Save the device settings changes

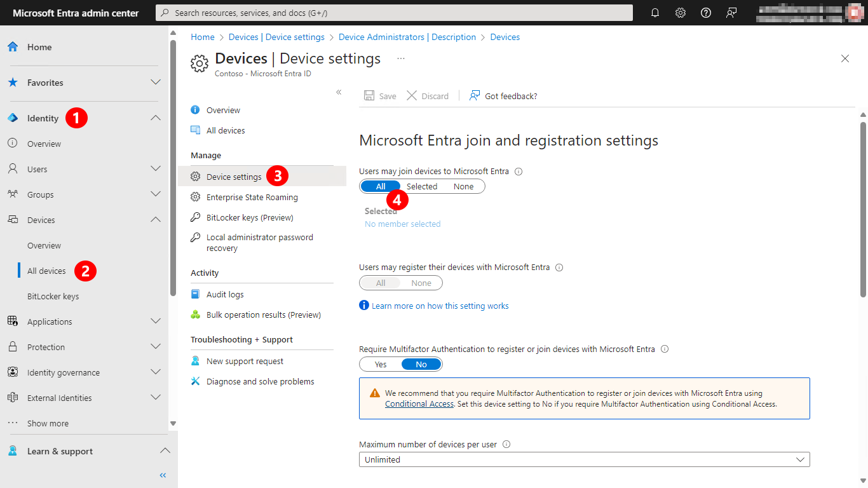380,96
